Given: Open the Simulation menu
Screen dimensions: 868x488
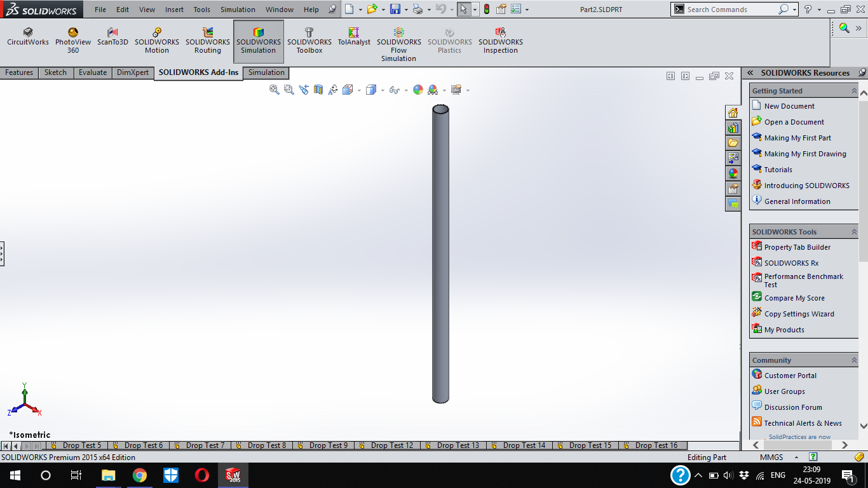Looking at the screenshot, I should [x=238, y=10].
